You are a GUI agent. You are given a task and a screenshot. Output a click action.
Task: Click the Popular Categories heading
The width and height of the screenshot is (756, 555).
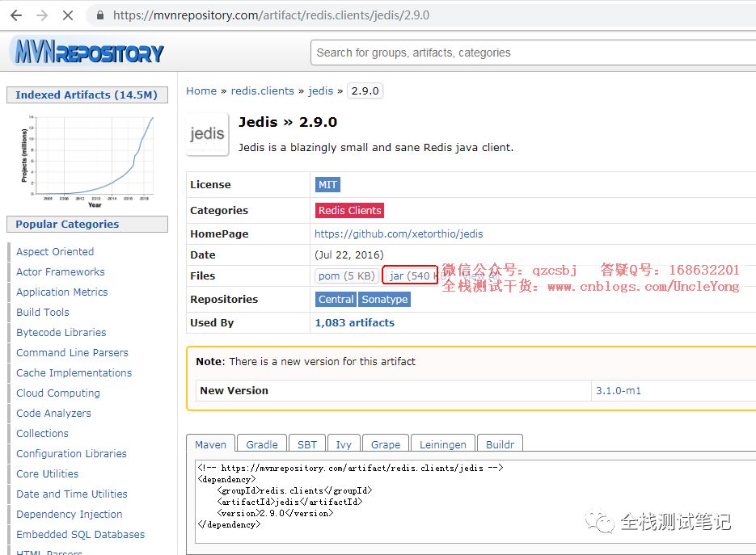[87, 224]
